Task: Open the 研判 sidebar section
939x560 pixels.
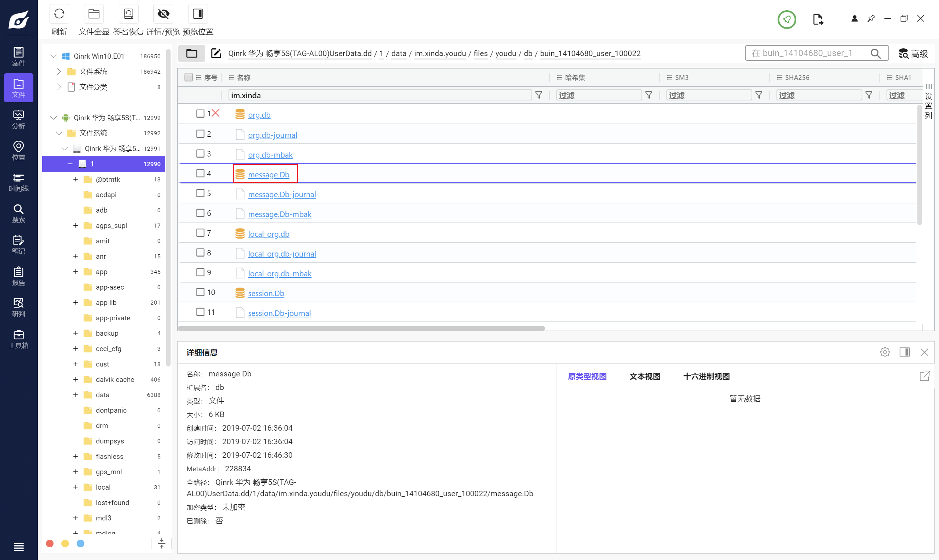Action: 18,307
